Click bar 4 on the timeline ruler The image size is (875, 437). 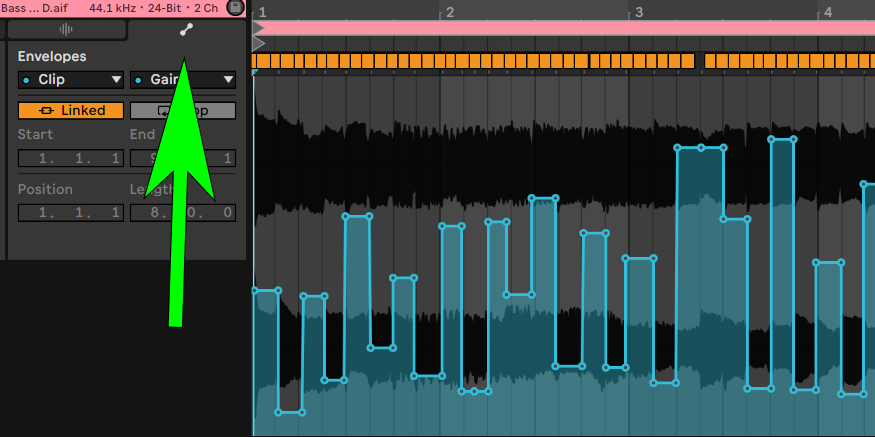click(826, 13)
